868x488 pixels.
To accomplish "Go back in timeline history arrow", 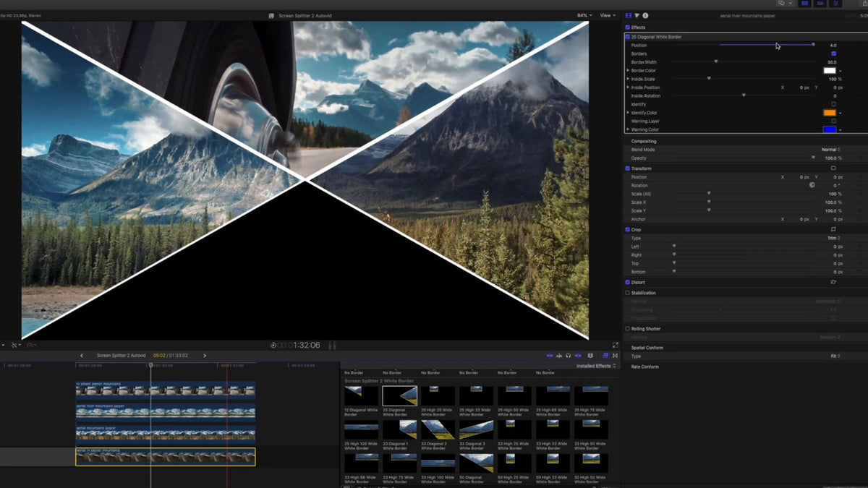I will 81,356.
